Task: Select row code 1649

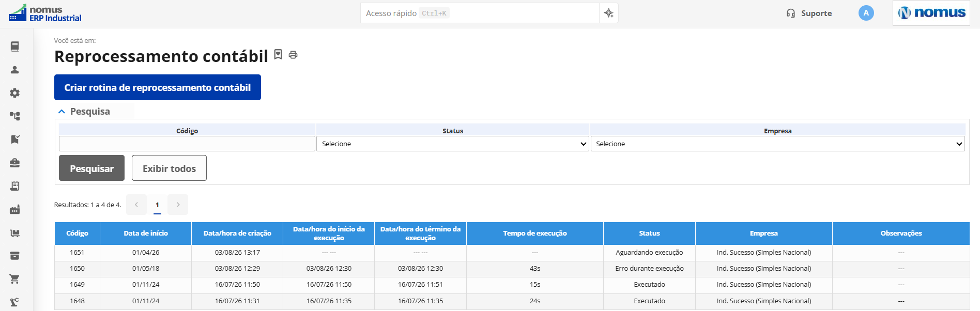Action: pos(77,285)
